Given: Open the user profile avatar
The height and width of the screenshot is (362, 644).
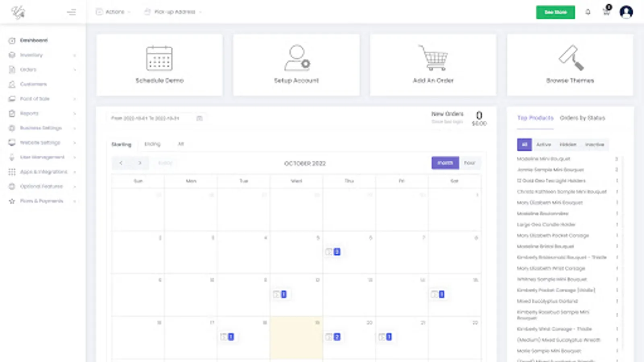Looking at the screenshot, I should (x=626, y=12).
